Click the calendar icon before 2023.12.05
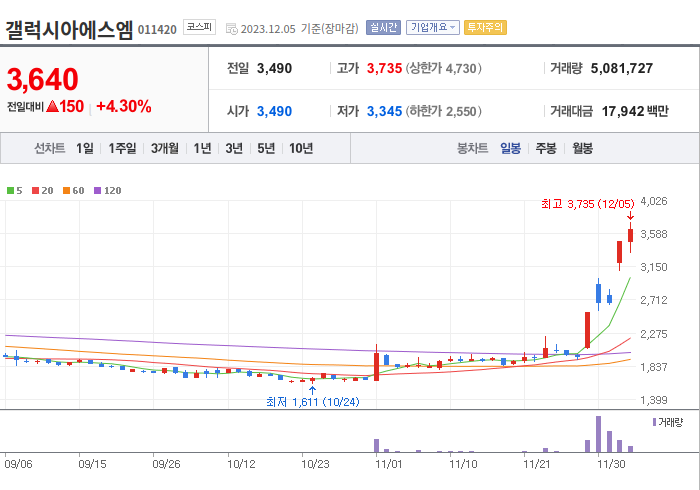Image resolution: width=700 pixels, height=490 pixels. 232,29
